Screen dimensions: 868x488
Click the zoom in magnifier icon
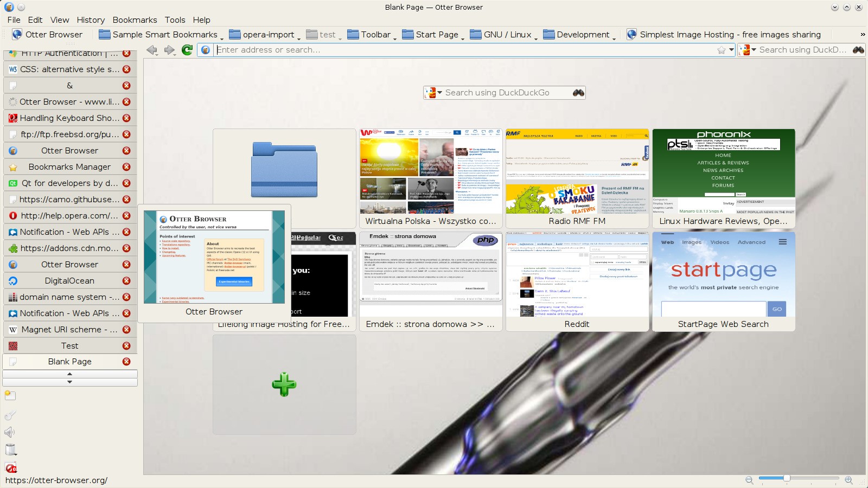pyautogui.click(x=848, y=480)
